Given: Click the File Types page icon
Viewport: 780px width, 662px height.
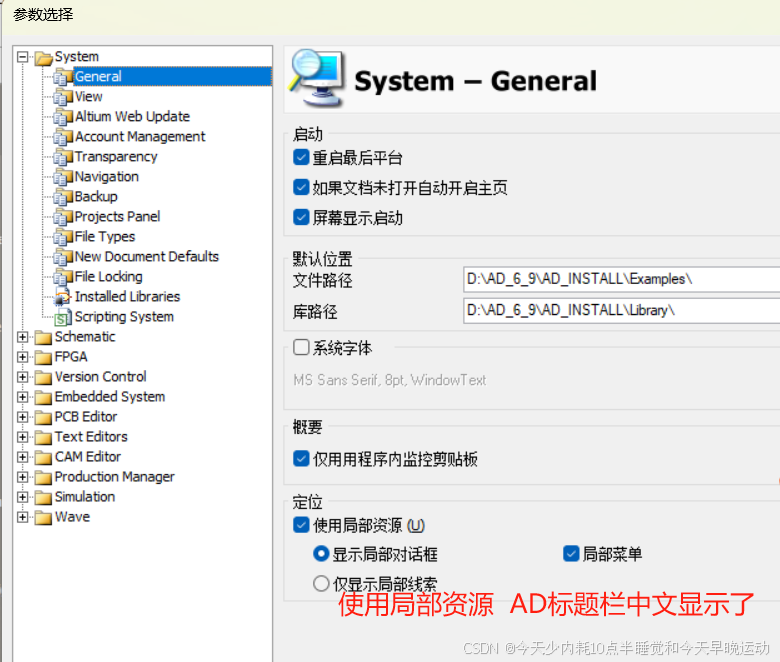Looking at the screenshot, I should click(63, 237).
